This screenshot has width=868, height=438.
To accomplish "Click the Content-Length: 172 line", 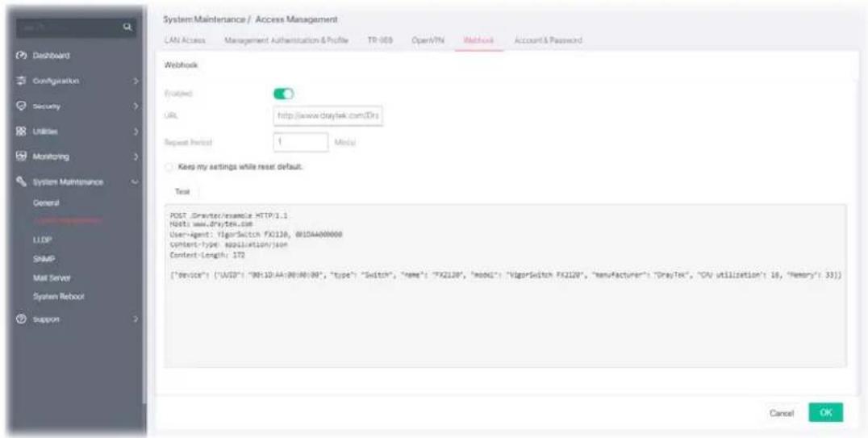I will point(207,255).
